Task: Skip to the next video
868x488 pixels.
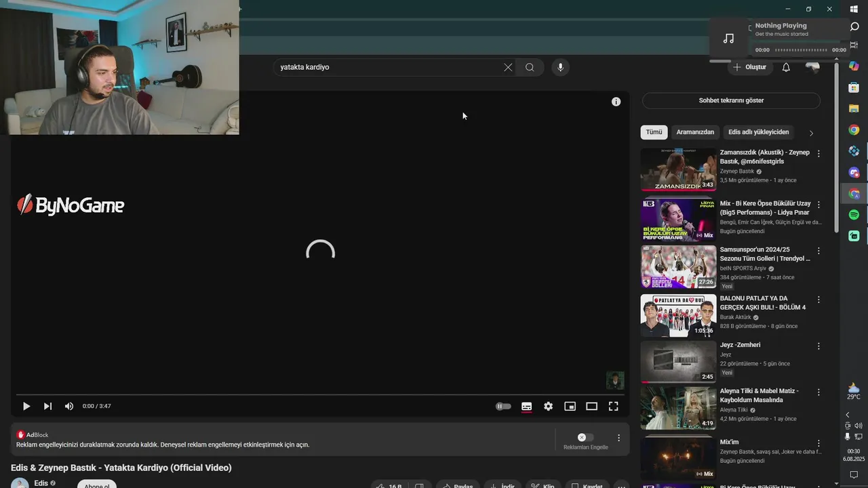Action: coord(47,406)
